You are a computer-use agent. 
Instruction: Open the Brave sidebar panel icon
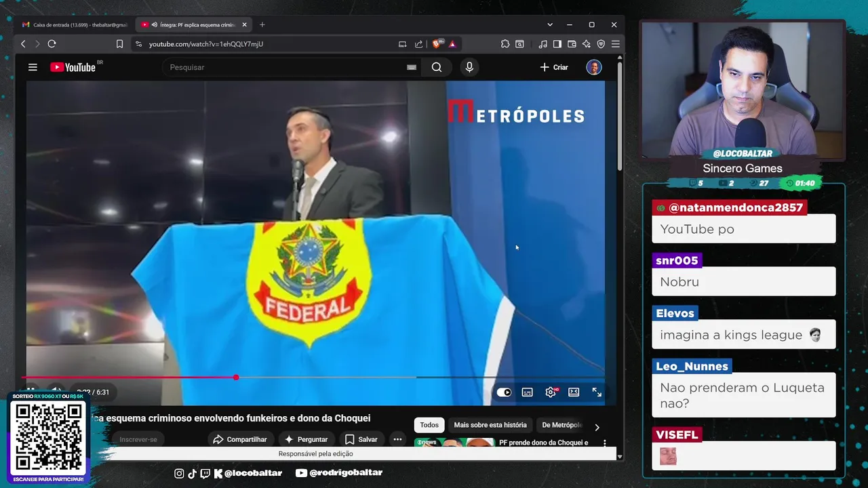tap(557, 44)
